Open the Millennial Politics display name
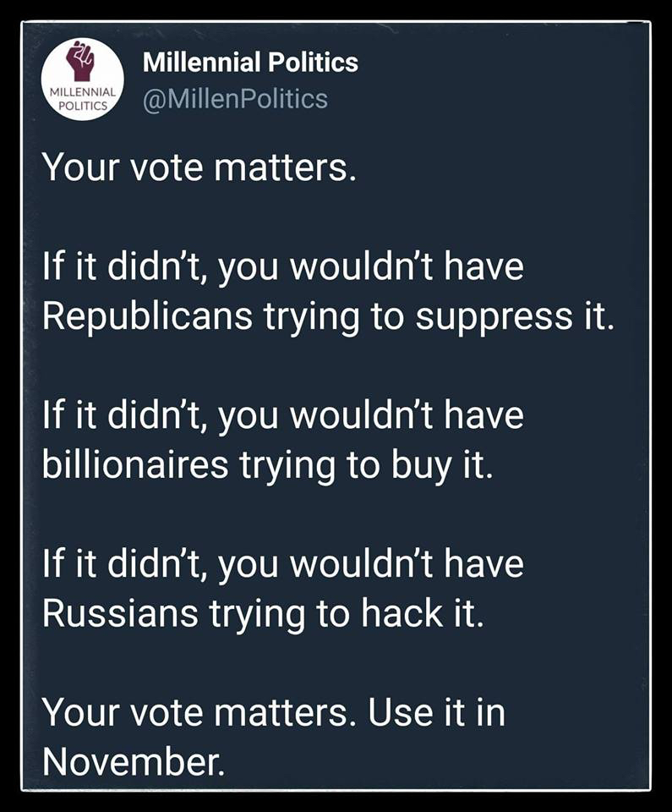The width and height of the screenshot is (672, 812). click(250, 63)
